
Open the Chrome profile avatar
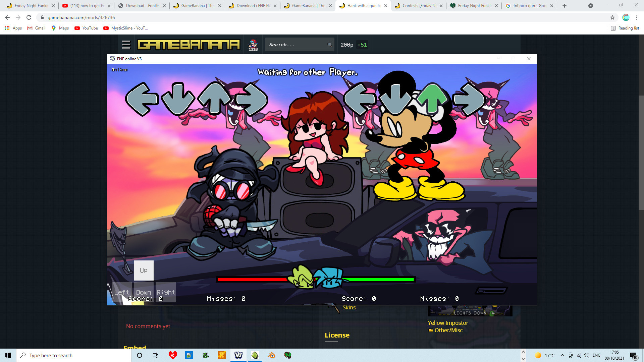[x=625, y=17]
